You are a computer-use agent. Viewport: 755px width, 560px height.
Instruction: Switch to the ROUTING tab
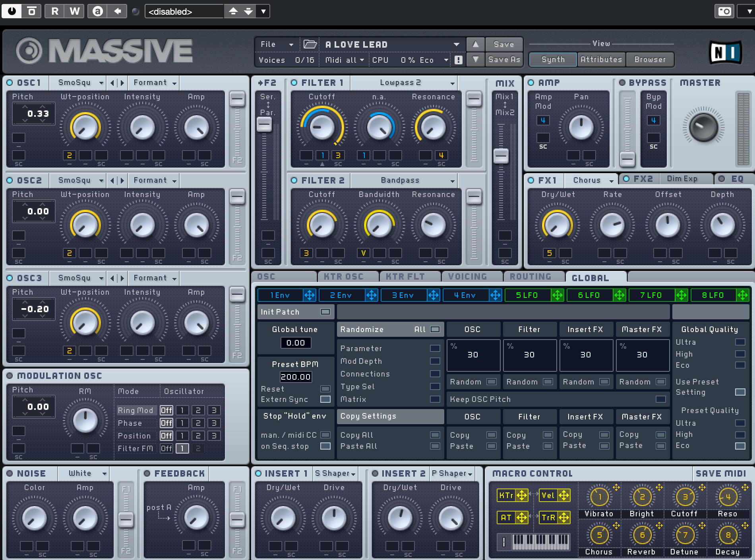tap(534, 276)
